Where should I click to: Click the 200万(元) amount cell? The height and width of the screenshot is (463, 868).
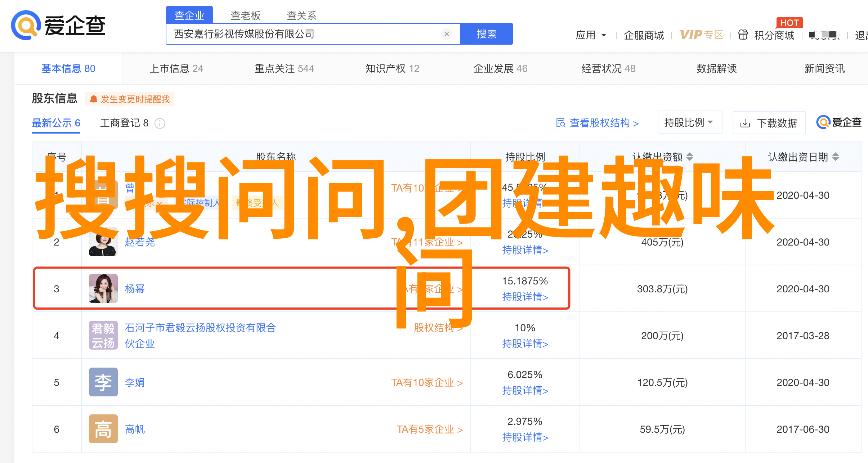click(662, 336)
